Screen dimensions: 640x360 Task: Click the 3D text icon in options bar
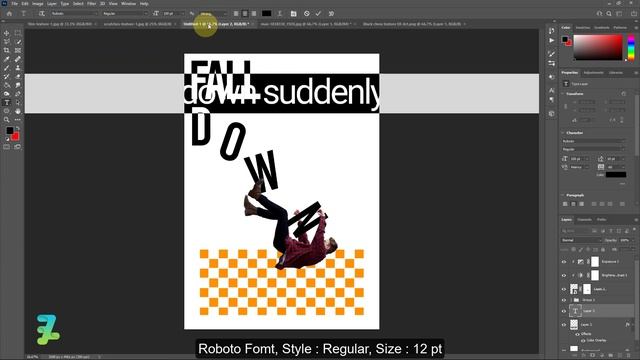point(331,13)
